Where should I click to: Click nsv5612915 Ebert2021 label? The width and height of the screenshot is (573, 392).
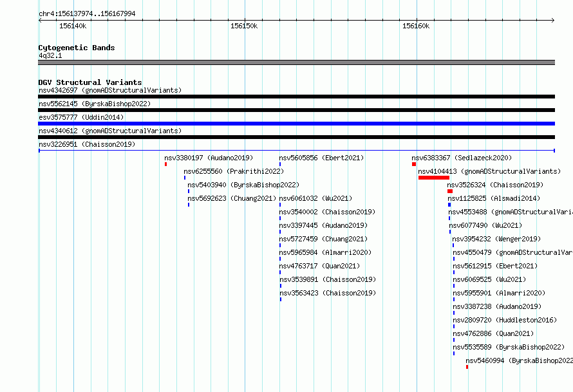click(x=495, y=266)
